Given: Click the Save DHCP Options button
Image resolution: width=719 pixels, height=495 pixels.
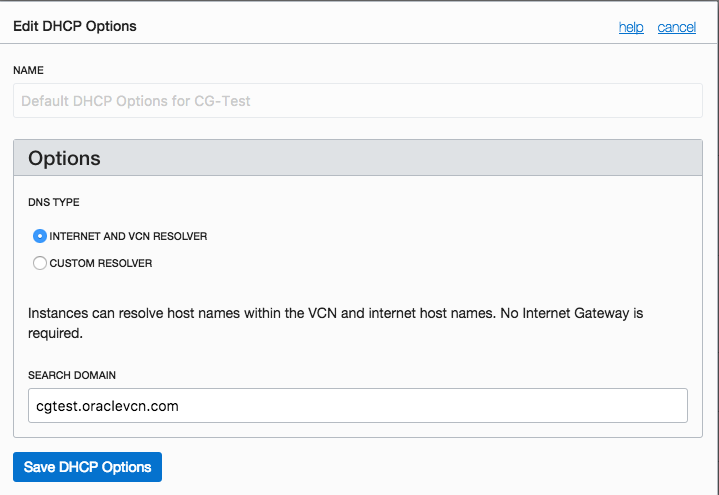Looking at the screenshot, I should point(87,467).
